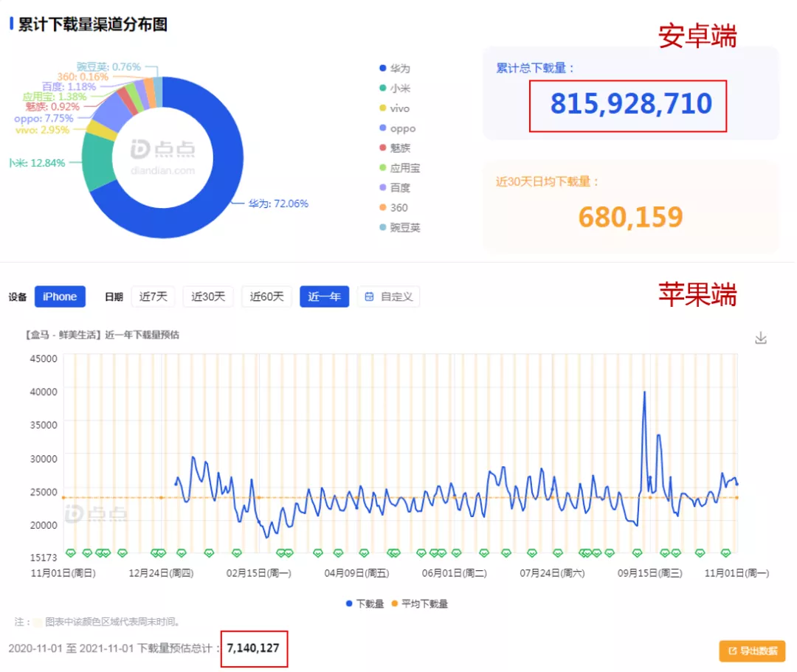797x672 pixels.
Task: Toggle oppo in the channel legend
Action: 398,128
